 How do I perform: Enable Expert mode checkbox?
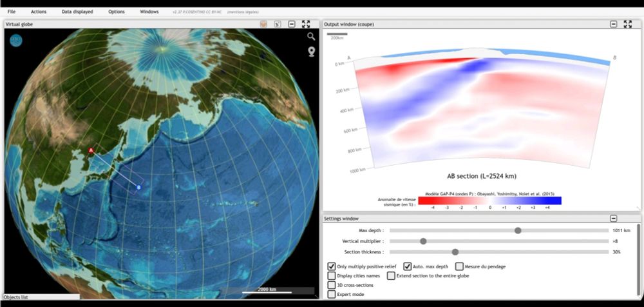(332, 294)
